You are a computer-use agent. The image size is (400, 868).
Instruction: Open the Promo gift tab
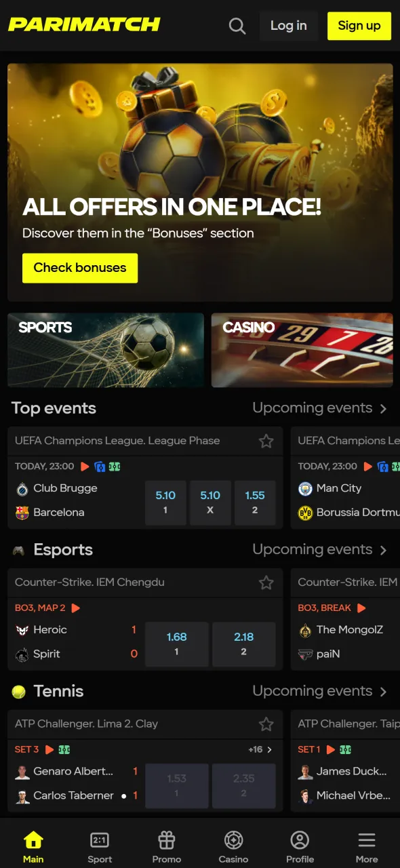click(167, 848)
